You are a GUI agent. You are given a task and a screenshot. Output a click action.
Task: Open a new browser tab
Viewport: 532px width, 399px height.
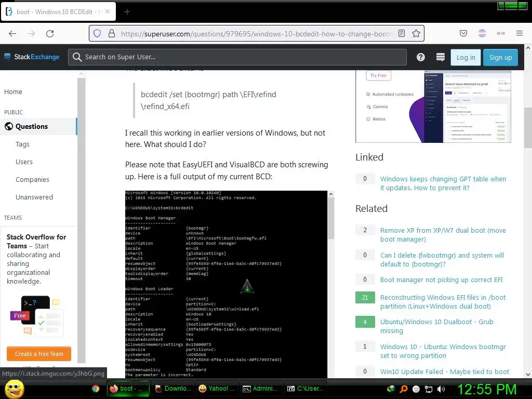click(x=127, y=12)
